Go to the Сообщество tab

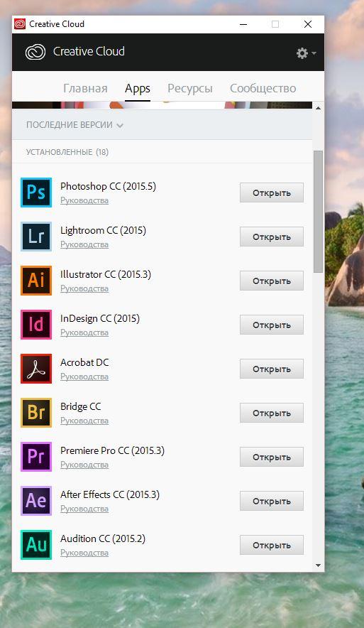tap(263, 88)
